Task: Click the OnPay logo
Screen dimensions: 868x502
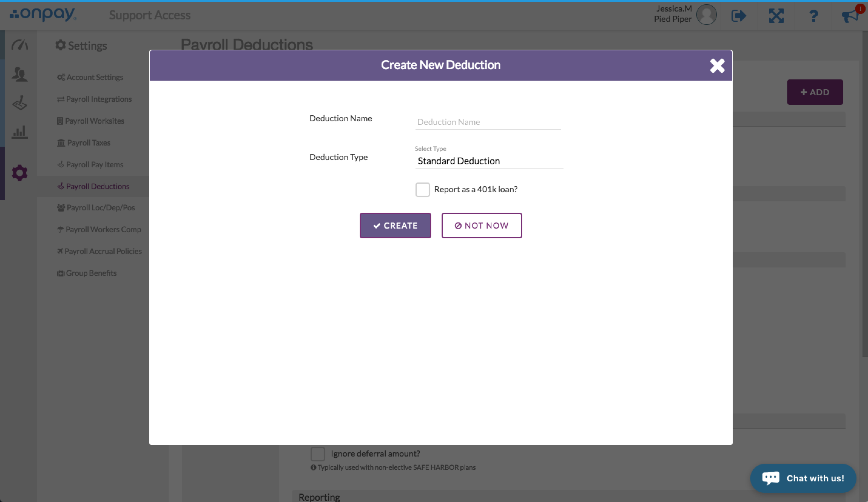Action: pyautogui.click(x=43, y=14)
